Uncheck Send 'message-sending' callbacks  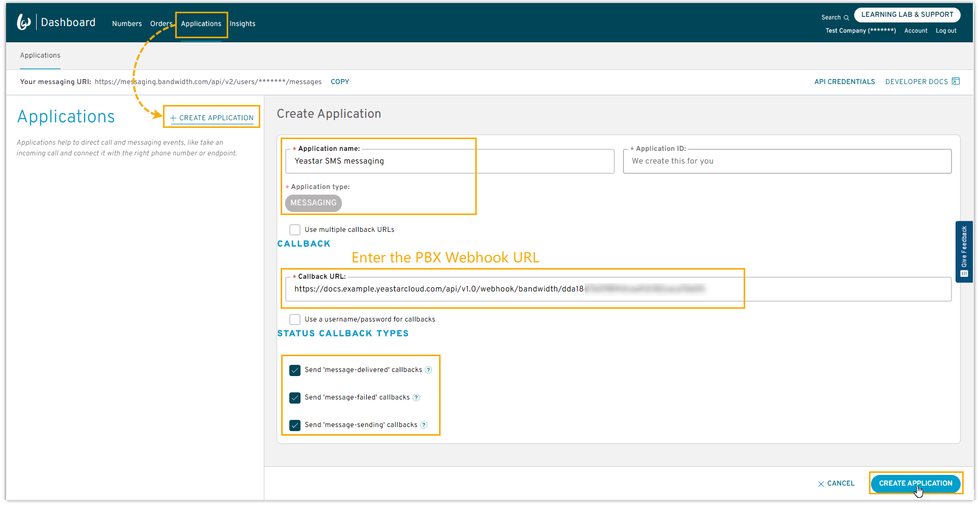tap(295, 425)
